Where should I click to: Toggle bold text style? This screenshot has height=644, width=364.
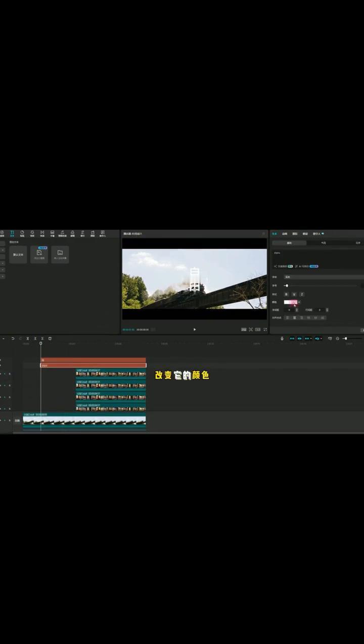pyautogui.click(x=286, y=294)
